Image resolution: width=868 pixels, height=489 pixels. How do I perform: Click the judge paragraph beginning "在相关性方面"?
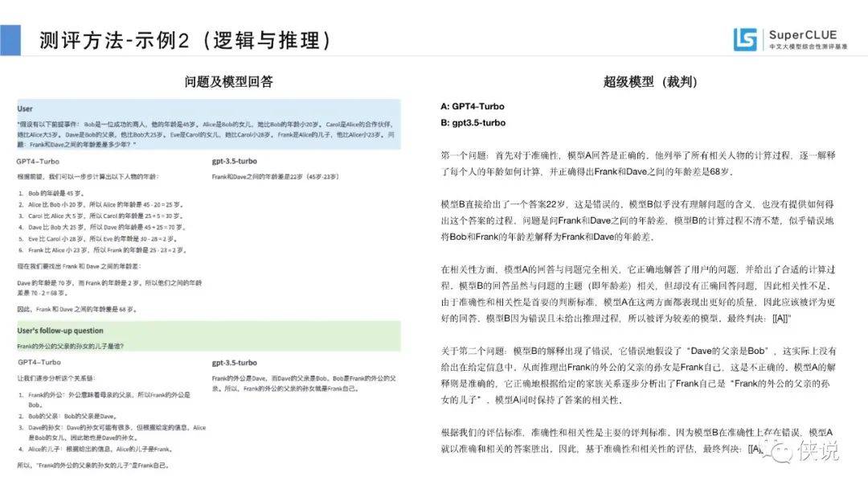pos(637,294)
